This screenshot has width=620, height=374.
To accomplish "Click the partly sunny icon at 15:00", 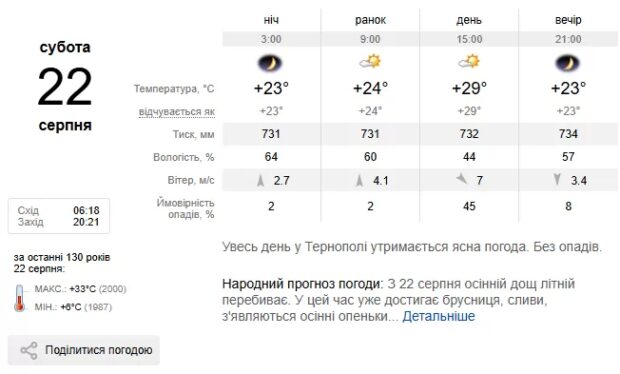I will tap(469, 62).
